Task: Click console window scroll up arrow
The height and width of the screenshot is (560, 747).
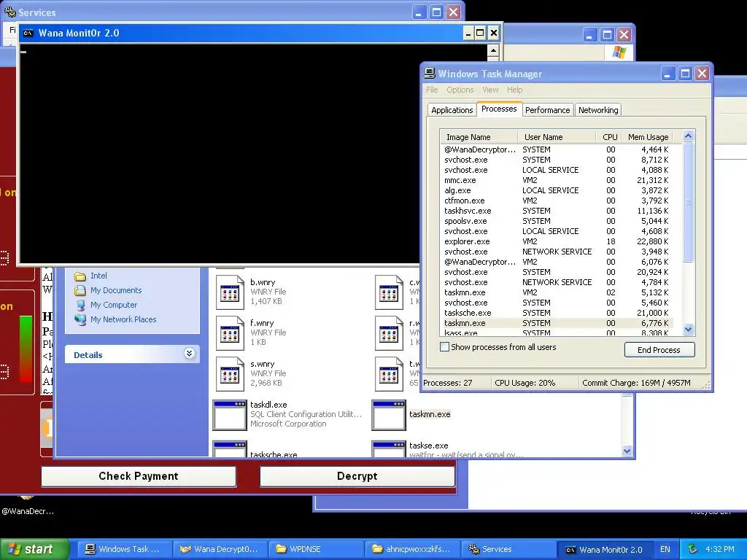Action: [494, 50]
